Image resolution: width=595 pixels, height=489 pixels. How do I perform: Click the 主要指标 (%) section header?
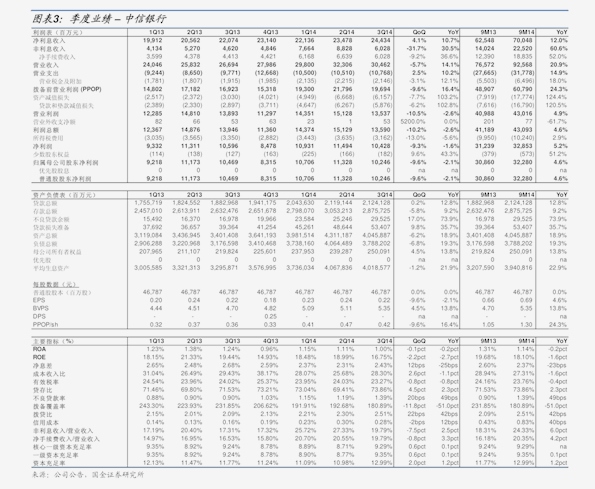point(53,341)
